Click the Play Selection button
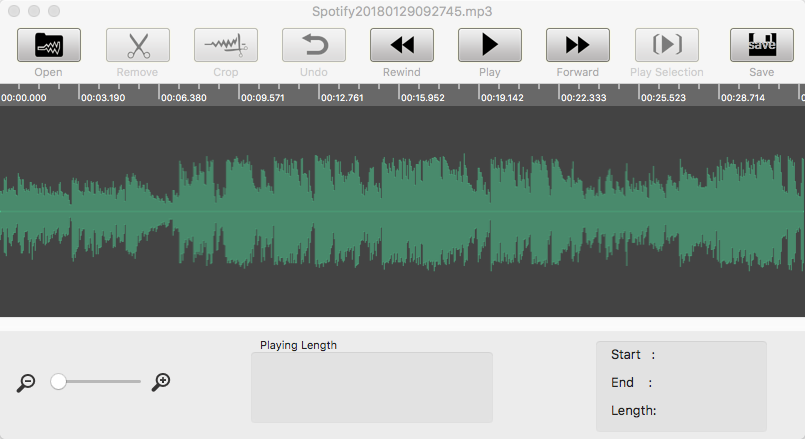This screenshot has height=439, width=805. point(666,45)
